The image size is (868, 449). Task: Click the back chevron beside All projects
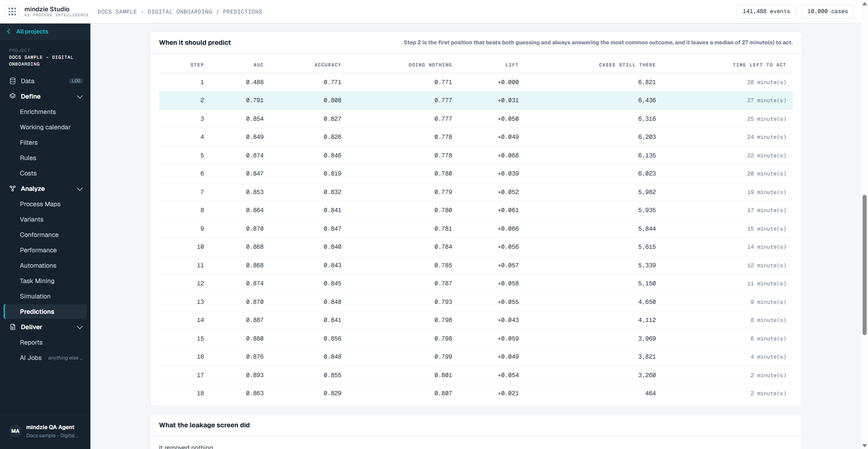coord(9,31)
